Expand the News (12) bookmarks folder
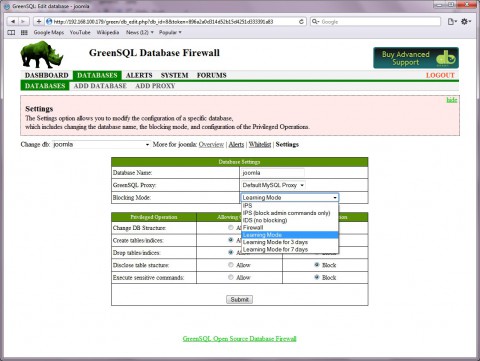480x361 pixels. 140,32
